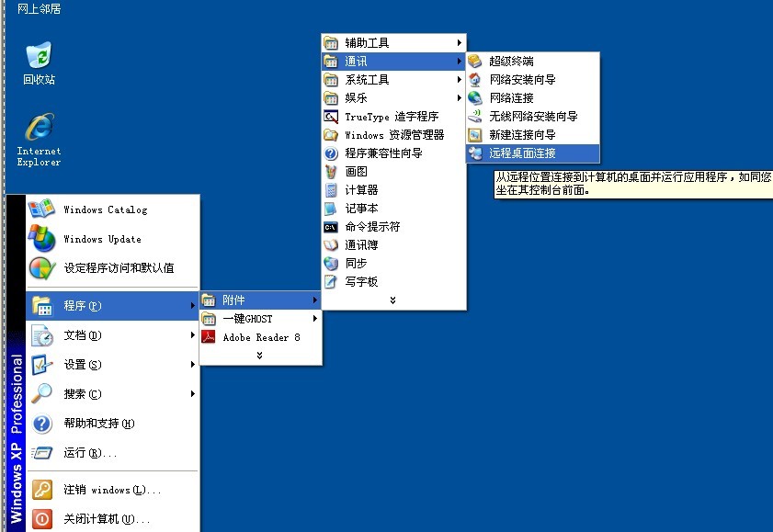Click the 关闭计算机 red power icon

click(42, 519)
